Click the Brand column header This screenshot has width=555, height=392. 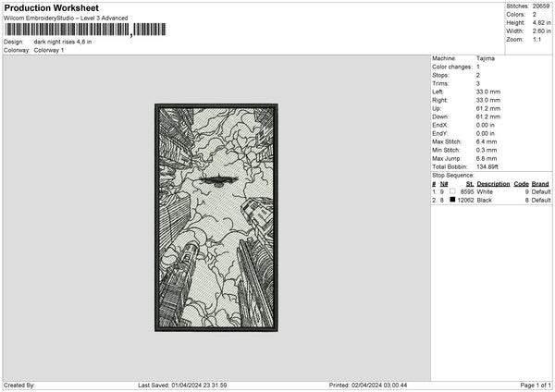[x=540, y=184]
